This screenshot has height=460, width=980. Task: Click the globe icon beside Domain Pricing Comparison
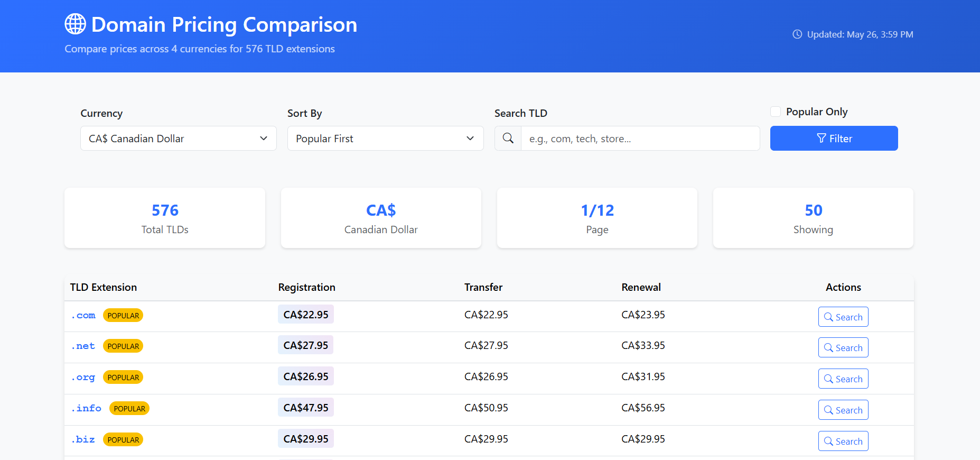[75, 24]
